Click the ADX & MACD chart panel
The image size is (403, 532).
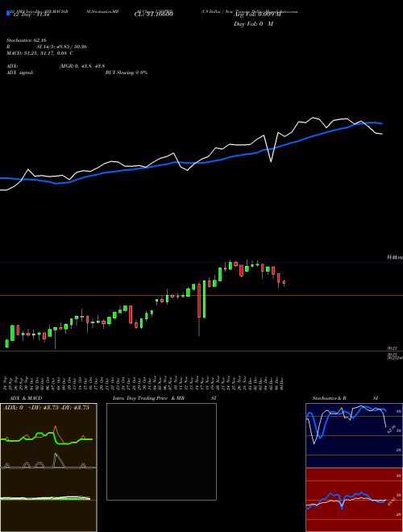click(x=48, y=468)
